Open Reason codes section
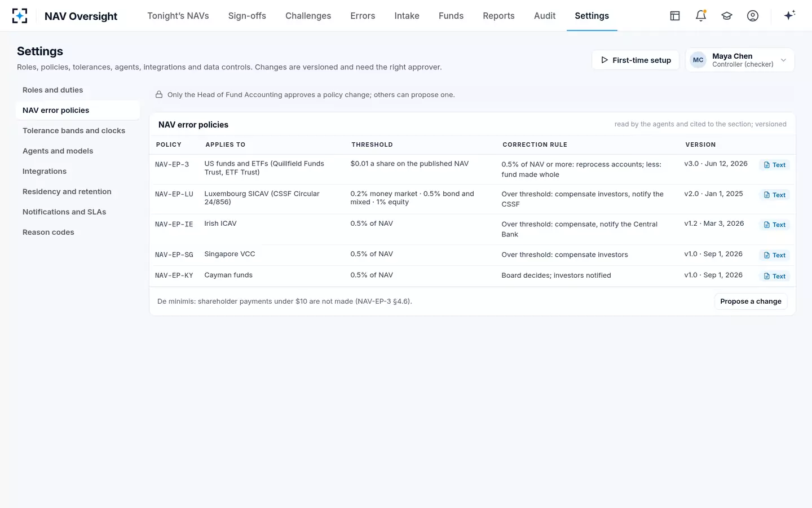 tap(77, 232)
